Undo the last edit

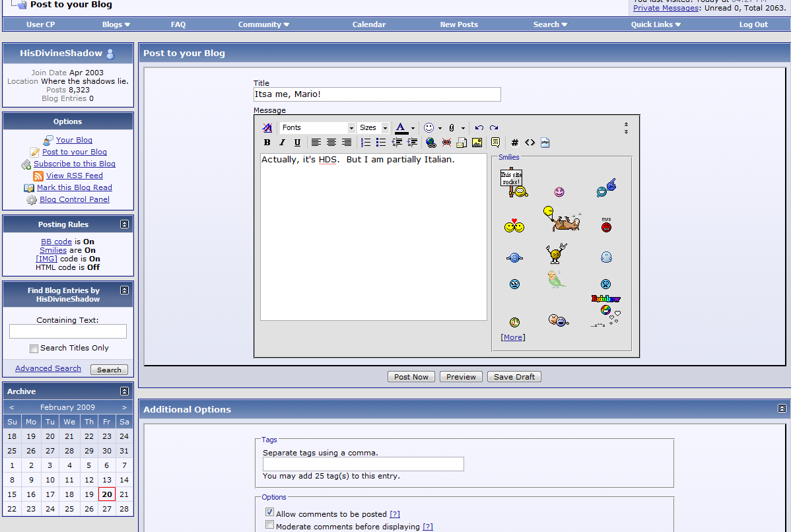(x=479, y=128)
